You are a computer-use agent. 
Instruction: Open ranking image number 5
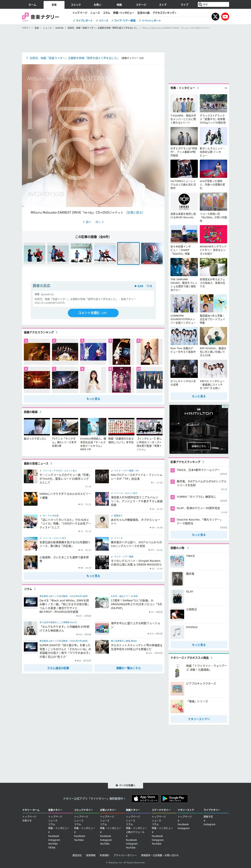coord(149,352)
